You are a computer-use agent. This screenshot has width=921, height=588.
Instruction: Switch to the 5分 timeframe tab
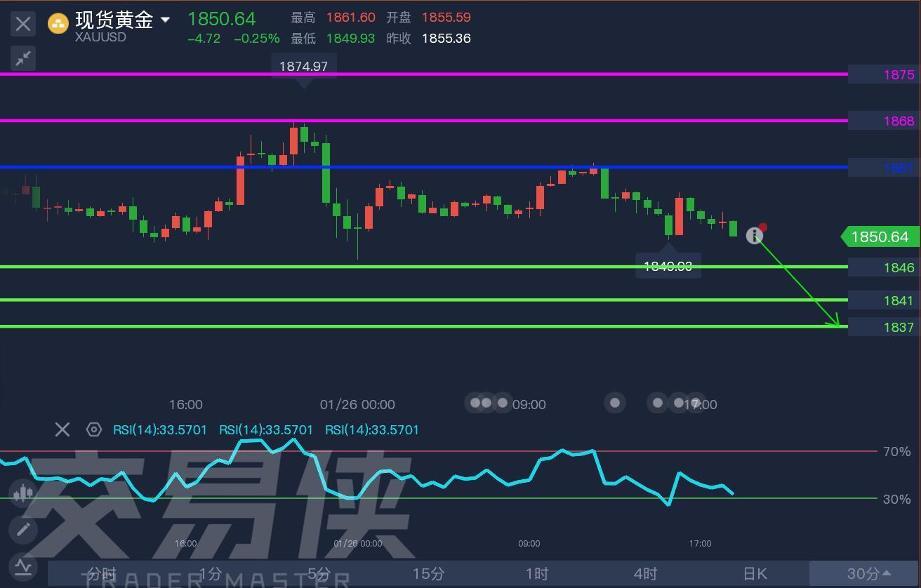click(319, 573)
